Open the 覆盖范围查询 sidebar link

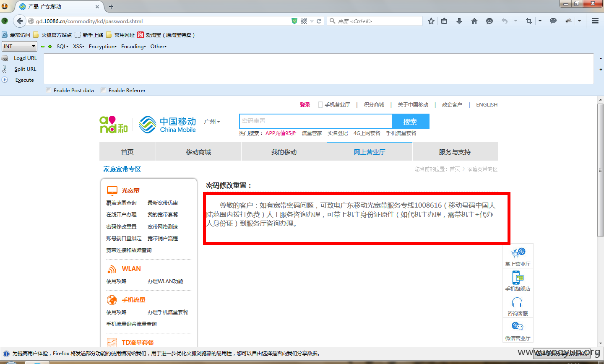[121, 203]
